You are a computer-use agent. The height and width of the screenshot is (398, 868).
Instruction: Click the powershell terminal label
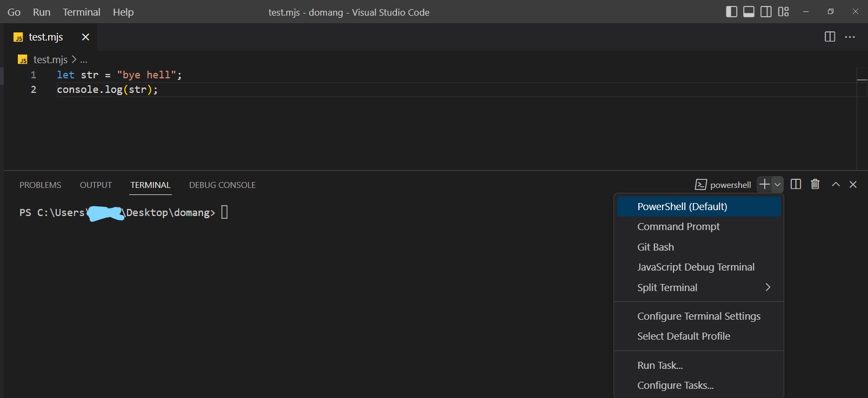723,185
